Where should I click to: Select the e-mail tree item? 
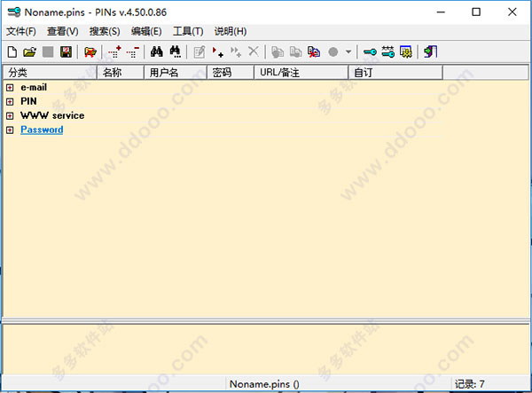tap(34, 87)
